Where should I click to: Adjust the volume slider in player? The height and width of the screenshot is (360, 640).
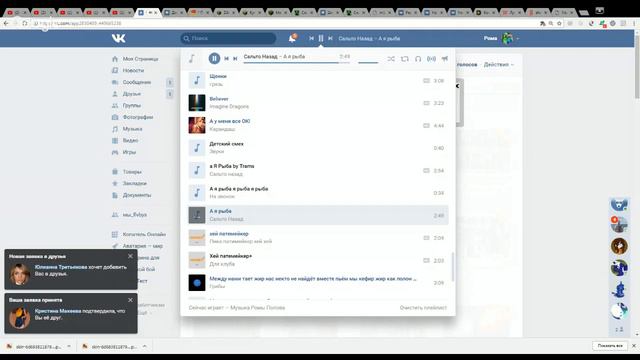pyautogui.click(x=368, y=62)
